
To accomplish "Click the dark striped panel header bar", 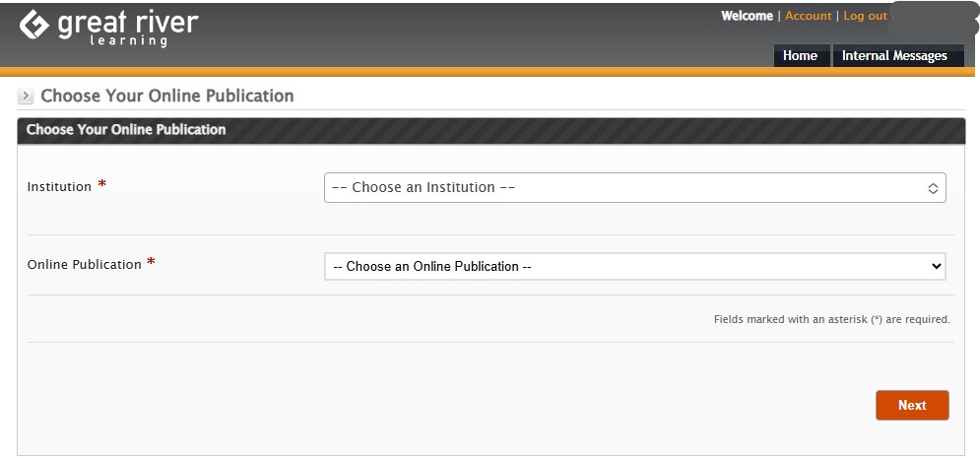I will (491, 131).
